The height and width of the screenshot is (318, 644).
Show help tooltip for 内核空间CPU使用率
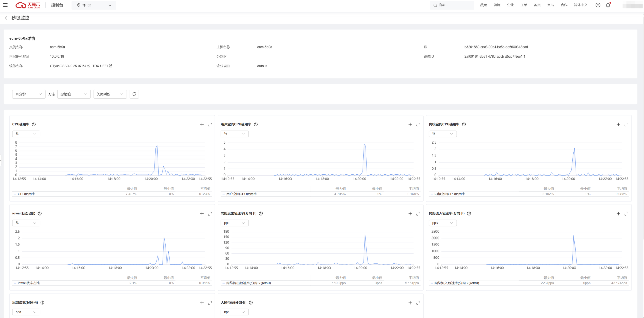[x=464, y=124]
